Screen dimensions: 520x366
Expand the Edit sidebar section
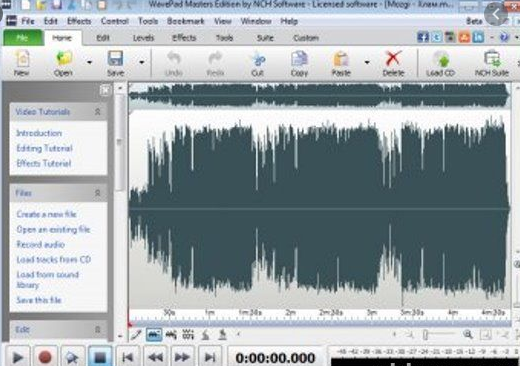[x=97, y=329]
